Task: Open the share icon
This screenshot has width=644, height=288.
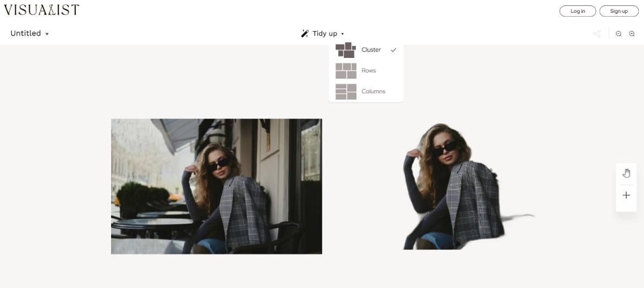Action: click(597, 34)
